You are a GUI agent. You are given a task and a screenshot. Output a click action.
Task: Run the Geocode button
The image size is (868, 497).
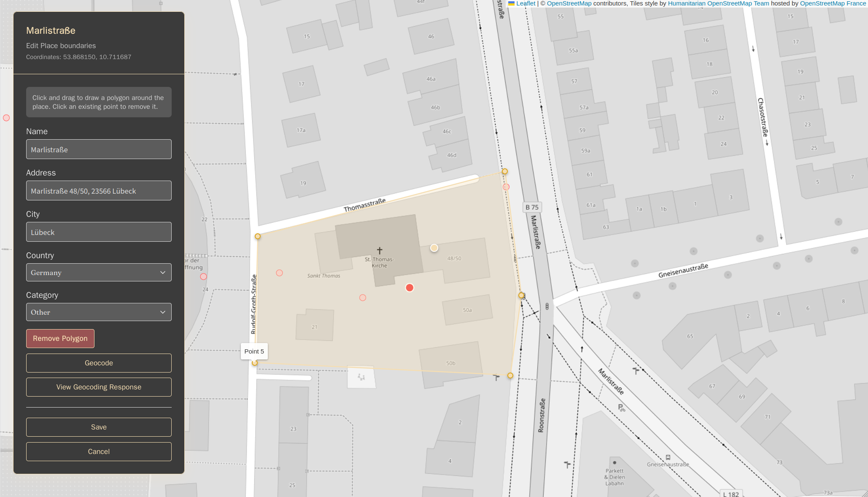99,363
